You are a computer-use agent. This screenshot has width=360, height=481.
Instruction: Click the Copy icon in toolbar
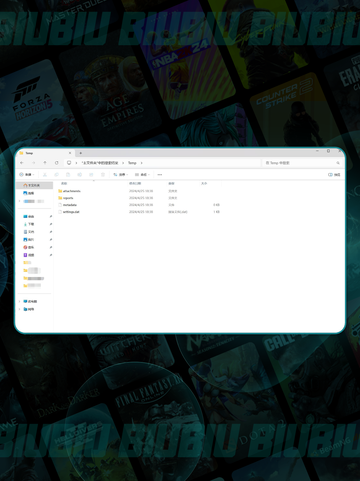pos(57,175)
